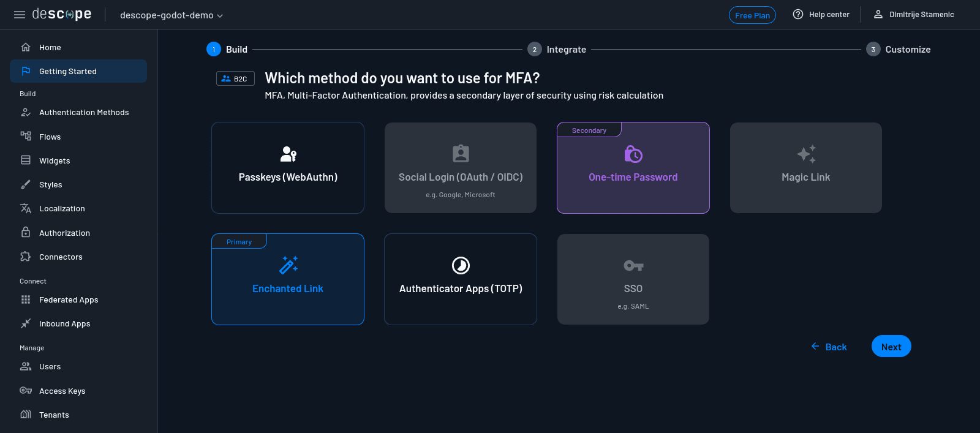Expand the descope-godot-demo project dropdown
The image size is (980, 433).
[x=171, y=15]
